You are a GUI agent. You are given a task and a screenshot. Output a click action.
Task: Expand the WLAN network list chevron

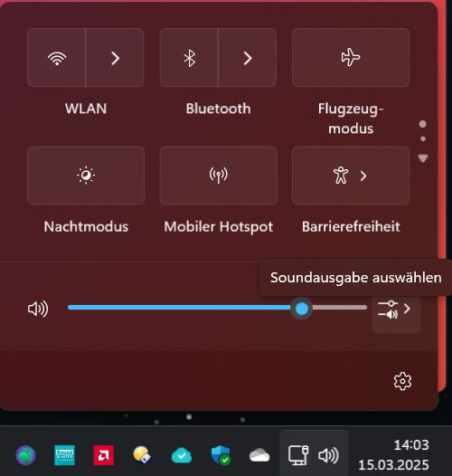tap(115, 58)
